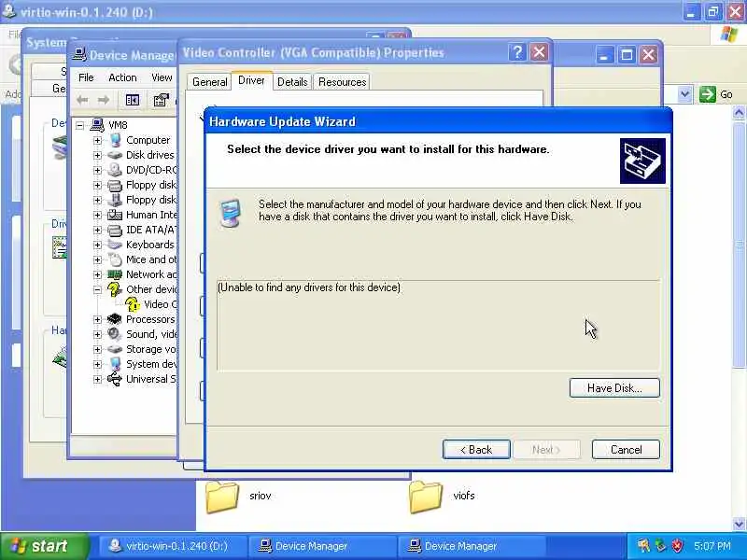Switch to the General tab
747x560 pixels.
(x=209, y=82)
